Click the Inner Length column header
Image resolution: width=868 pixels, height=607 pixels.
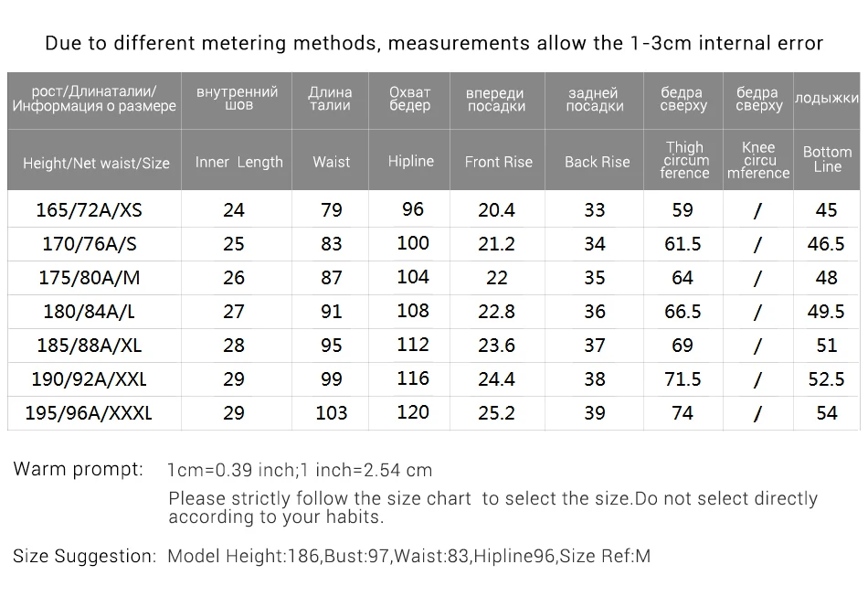(238, 162)
